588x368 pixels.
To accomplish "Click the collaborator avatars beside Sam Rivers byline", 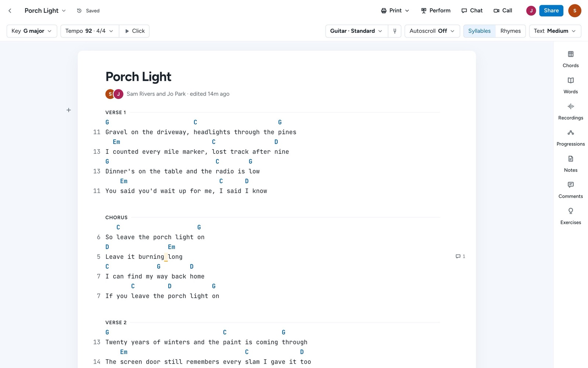I will click(114, 94).
